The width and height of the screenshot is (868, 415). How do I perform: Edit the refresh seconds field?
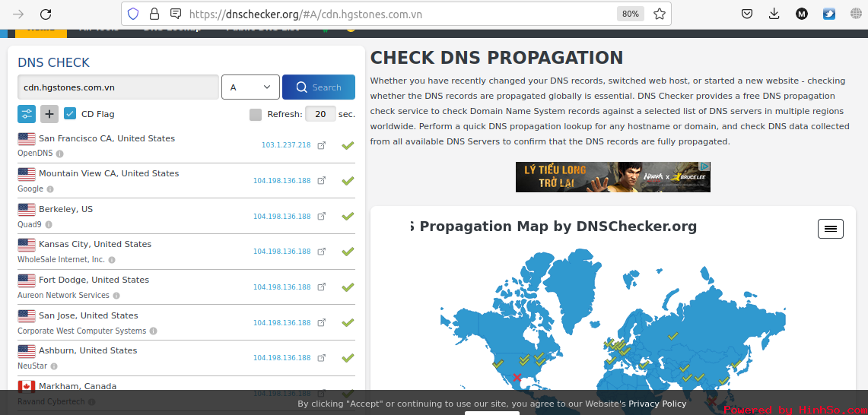(x=320, y=114)
